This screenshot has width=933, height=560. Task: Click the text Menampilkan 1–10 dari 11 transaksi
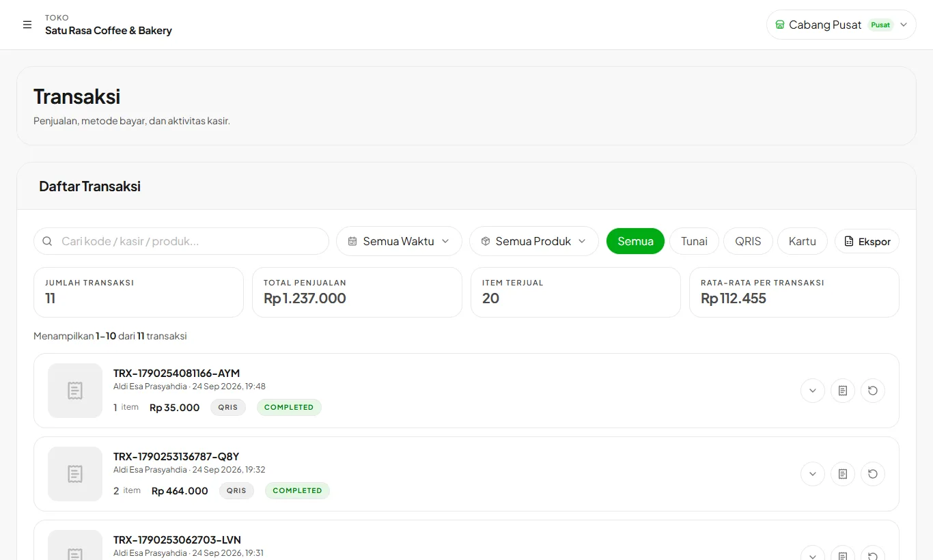110,336
